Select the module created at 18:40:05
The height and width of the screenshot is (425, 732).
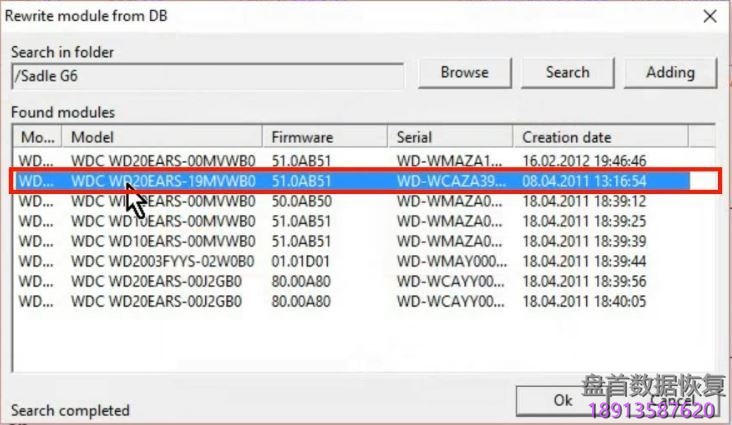coord(163,301)
